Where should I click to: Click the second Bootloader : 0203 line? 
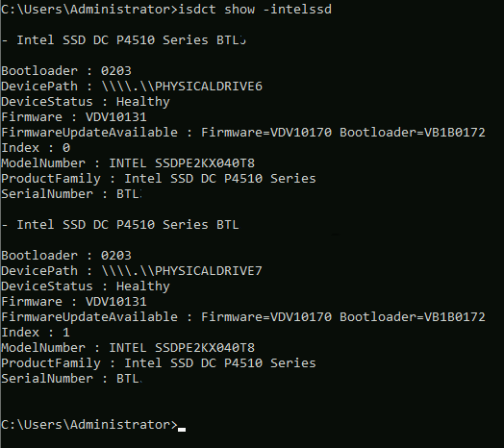(x=66, y=255)
